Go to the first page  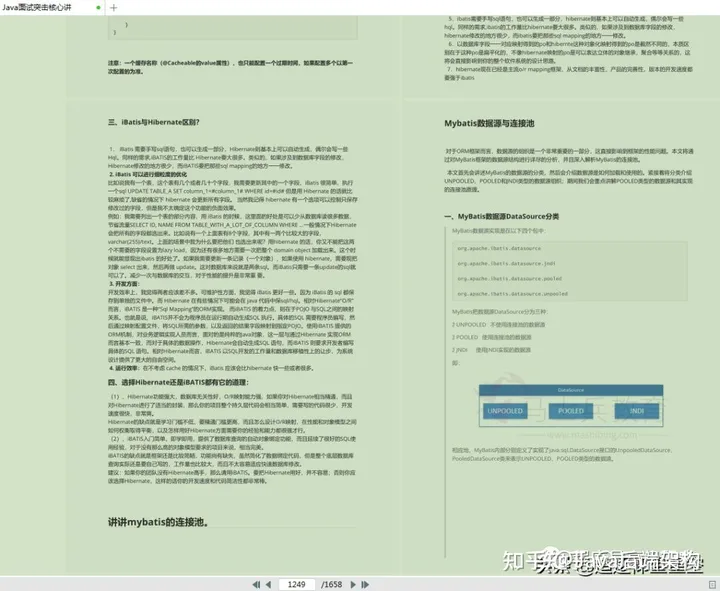256,584
